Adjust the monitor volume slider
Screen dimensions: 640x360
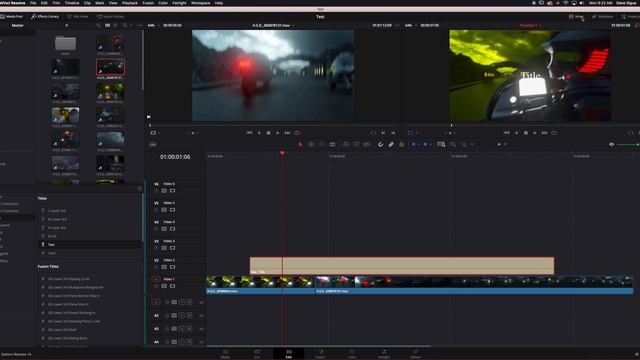point(628,144)
